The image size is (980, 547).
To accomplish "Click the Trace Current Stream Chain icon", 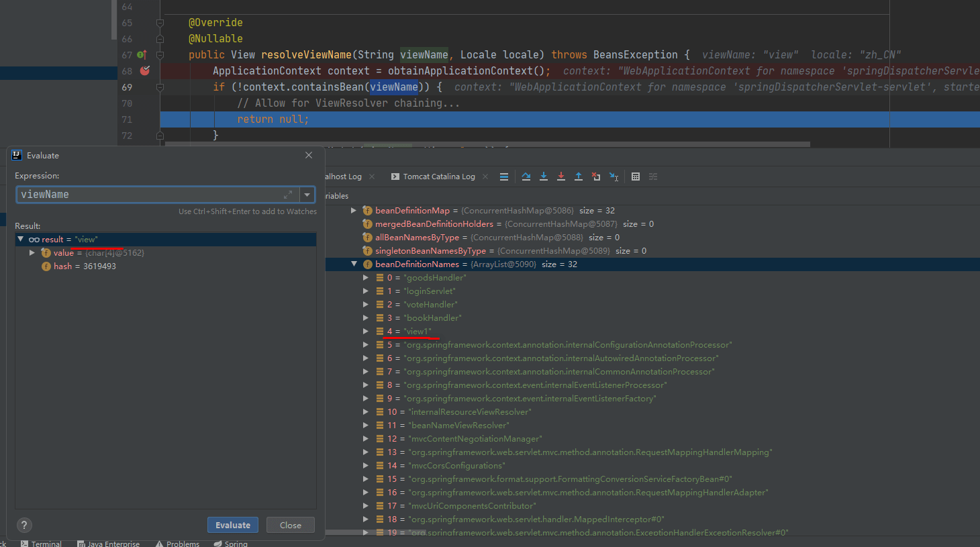I will coord(653,177).
